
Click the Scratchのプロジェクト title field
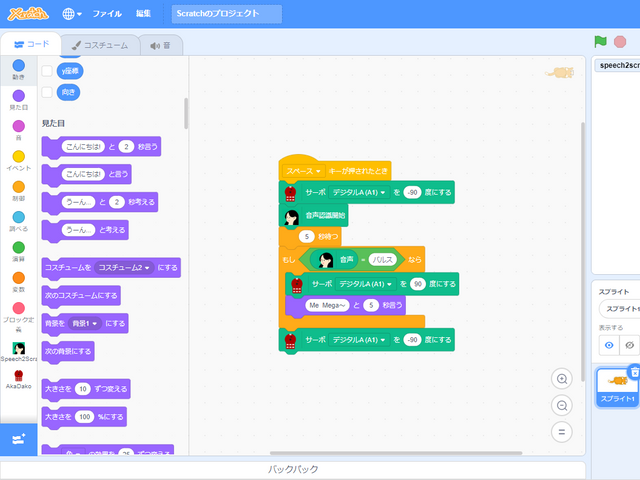[x=227, y=14]
